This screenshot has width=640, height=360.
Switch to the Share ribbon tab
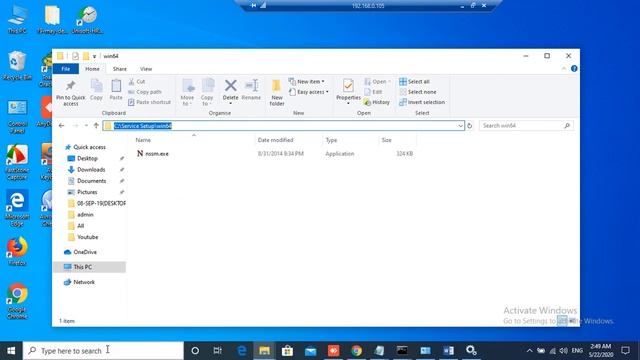(x=120, y=69)
